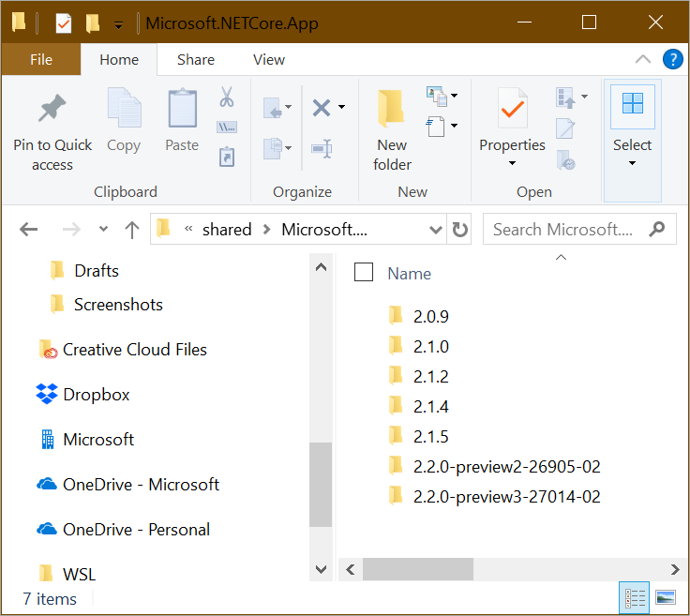Click the Edit icon in Open group
The height and width of the screenshot is (616, 690).
click(x=565, y=128)
